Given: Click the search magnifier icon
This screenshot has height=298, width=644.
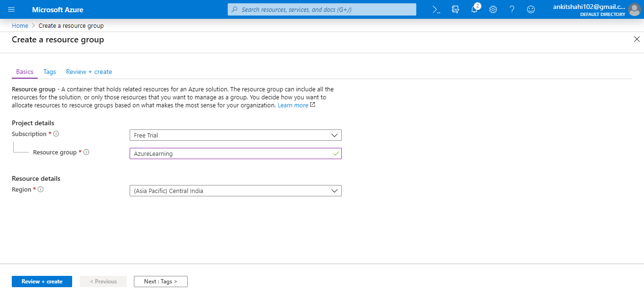Looking at the screenshot, I should [x=235, y=9].
